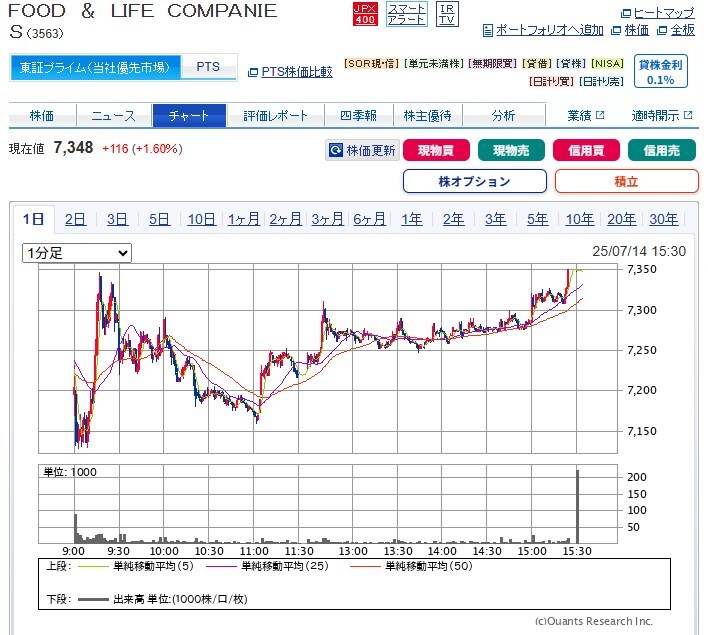Click the NISA tag label
This screenshot has height=635, width=708.
(x=607, y=64)
